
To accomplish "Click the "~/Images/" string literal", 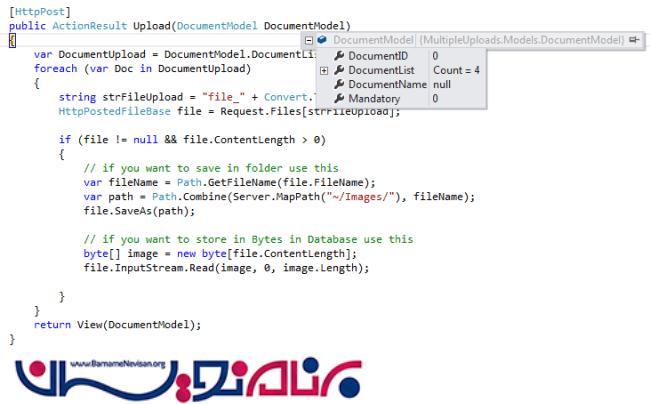I will point(360,196).
